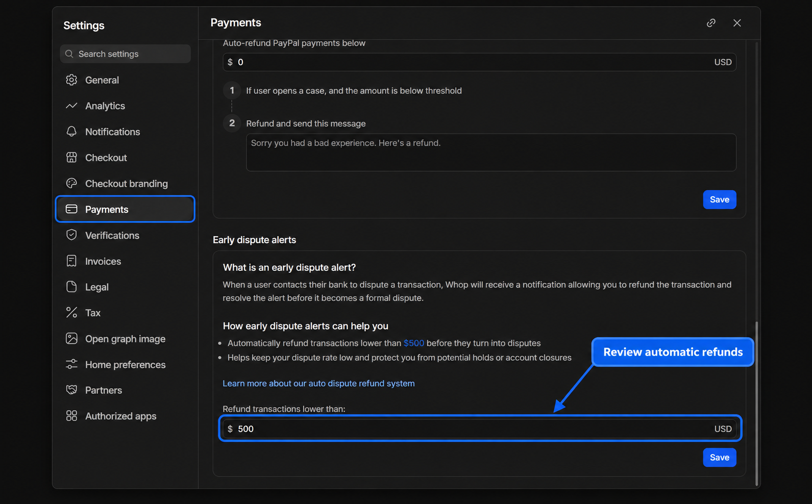This screenshot has width=812, height=504.
Task: Go to Home preferences settings
Action: [x=125, y=365]
